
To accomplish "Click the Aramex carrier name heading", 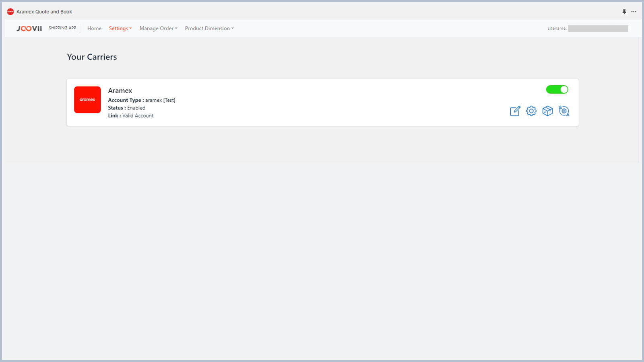I will click(120, 90).
